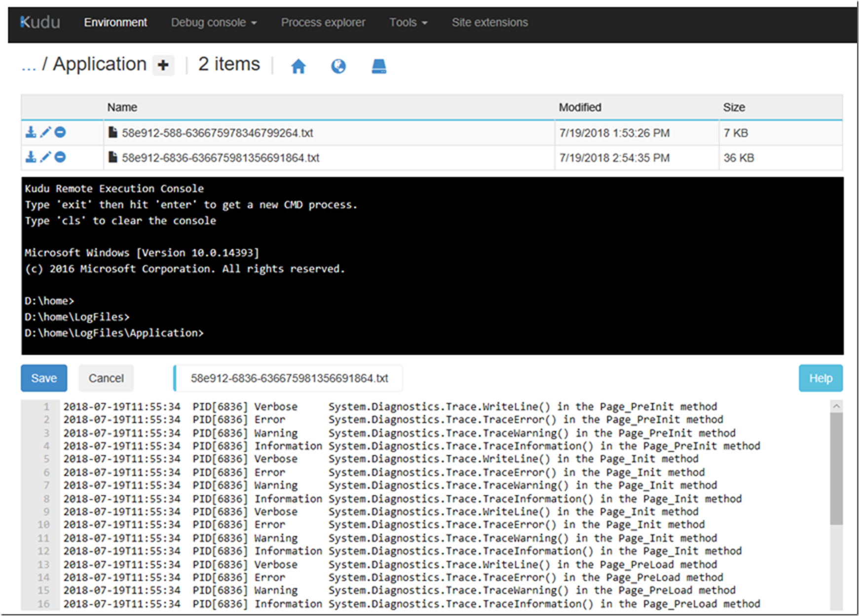This screenshot has height=616, width=859.
Task: Cancel file editing
Action: pos(106,378)
